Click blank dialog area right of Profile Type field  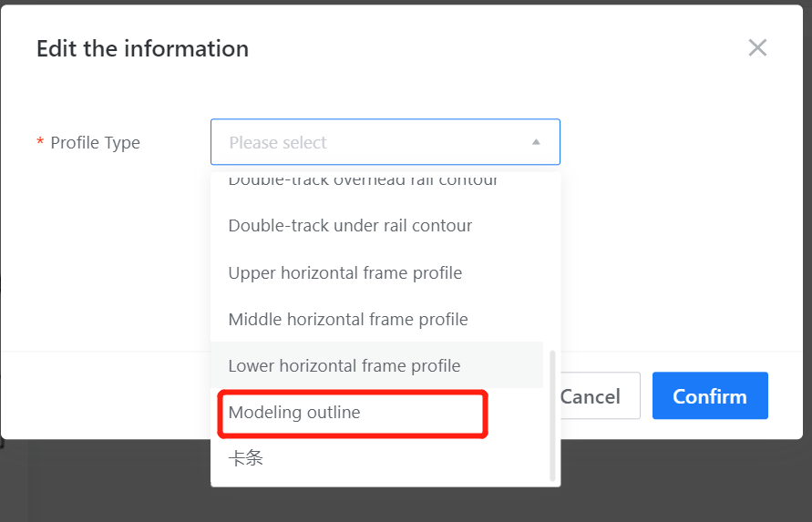(674, 143)
